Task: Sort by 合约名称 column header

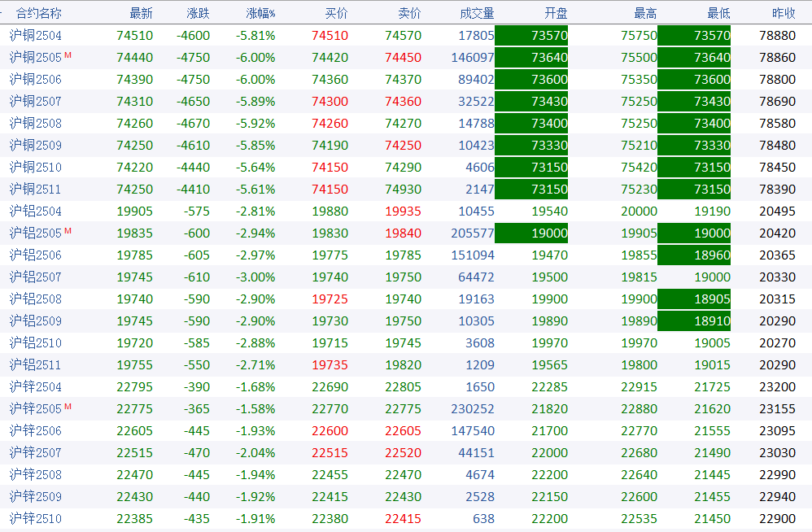Action: [39, 13]
